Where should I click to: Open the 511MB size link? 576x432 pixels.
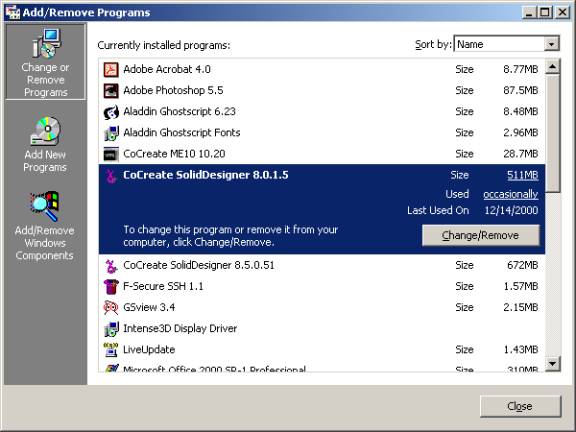pyautogui.click(x=522, y=175)
